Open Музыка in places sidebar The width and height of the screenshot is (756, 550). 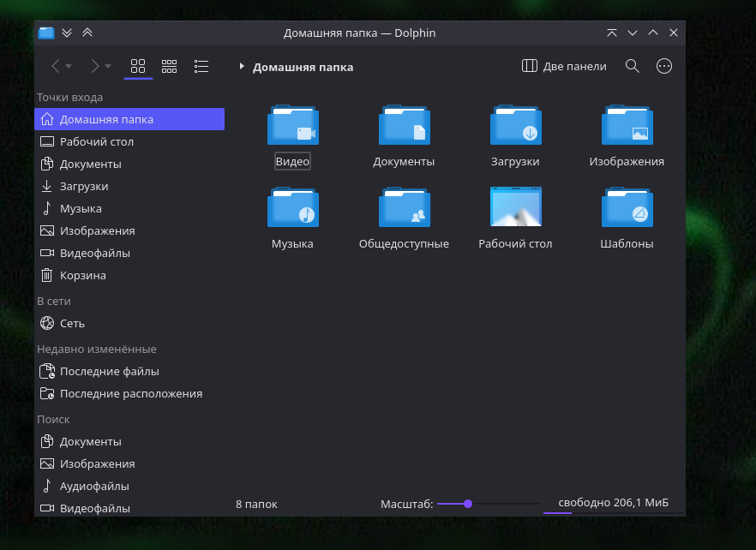(x=129, y=208)
